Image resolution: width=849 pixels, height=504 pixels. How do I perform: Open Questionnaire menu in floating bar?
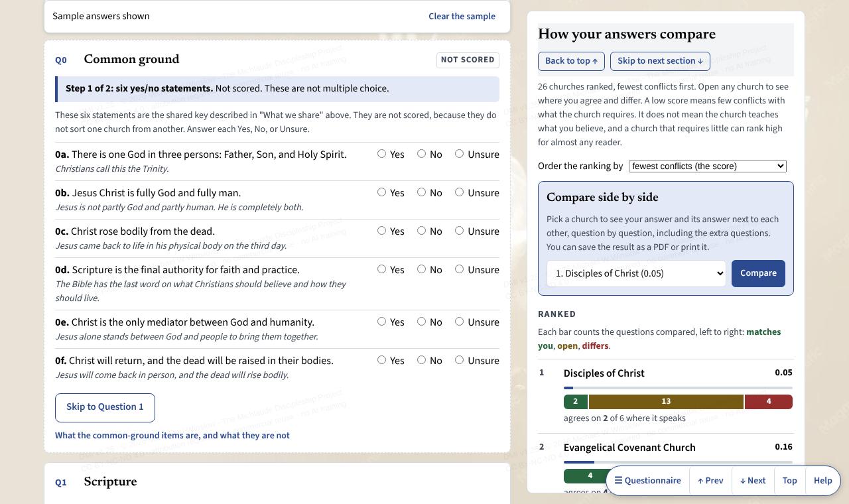point(648,481)
